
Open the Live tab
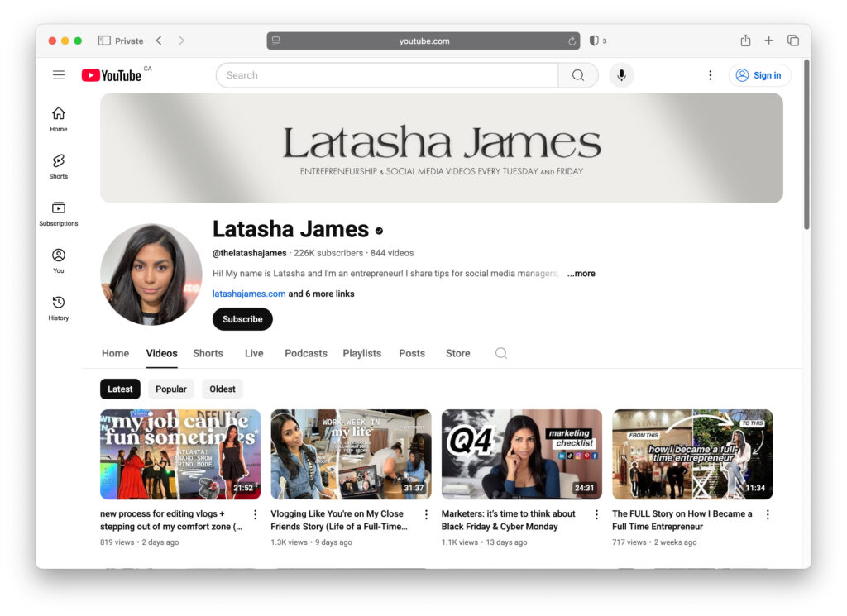click(254, 353)
